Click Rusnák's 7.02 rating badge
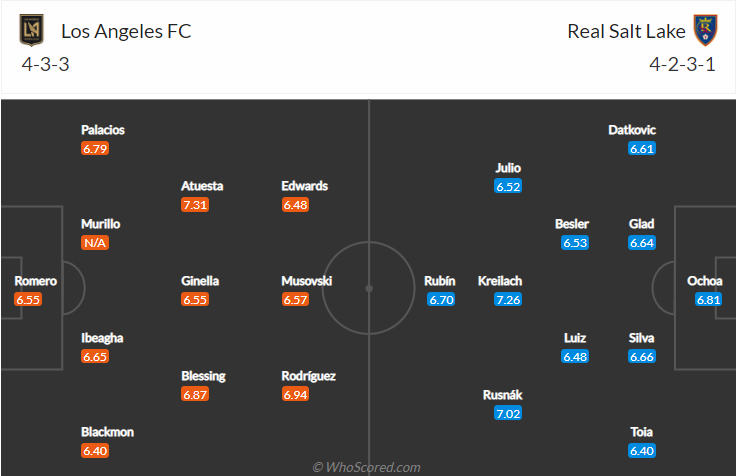This screenshot has height=476, width=736. [x=508, y=414]
